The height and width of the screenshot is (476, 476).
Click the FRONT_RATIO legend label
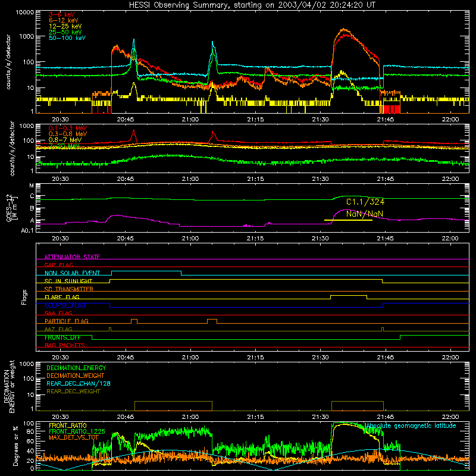(68, 425)
